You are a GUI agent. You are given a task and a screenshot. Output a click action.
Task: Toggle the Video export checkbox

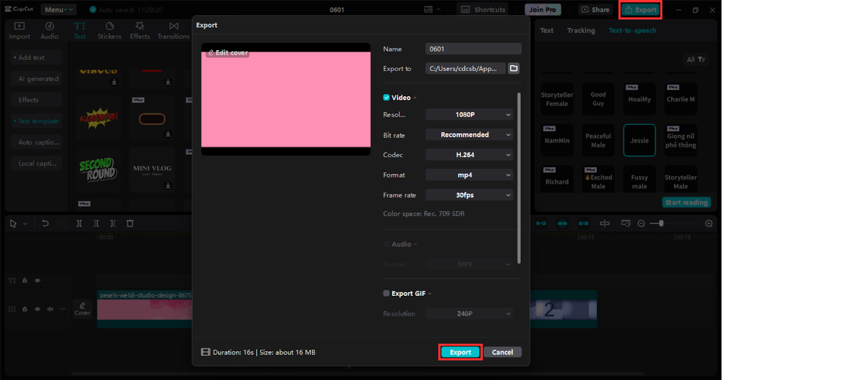386,98
